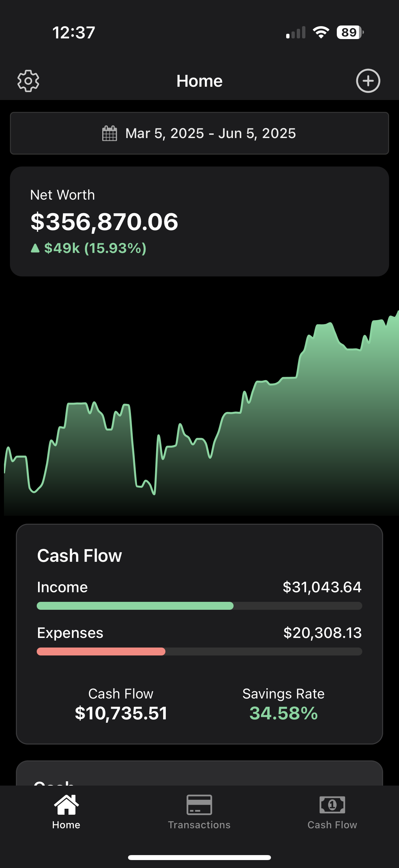Tap the Wi-Fi status icon
The height and width of the screenshot is (868, 399).
click(321, 32)
